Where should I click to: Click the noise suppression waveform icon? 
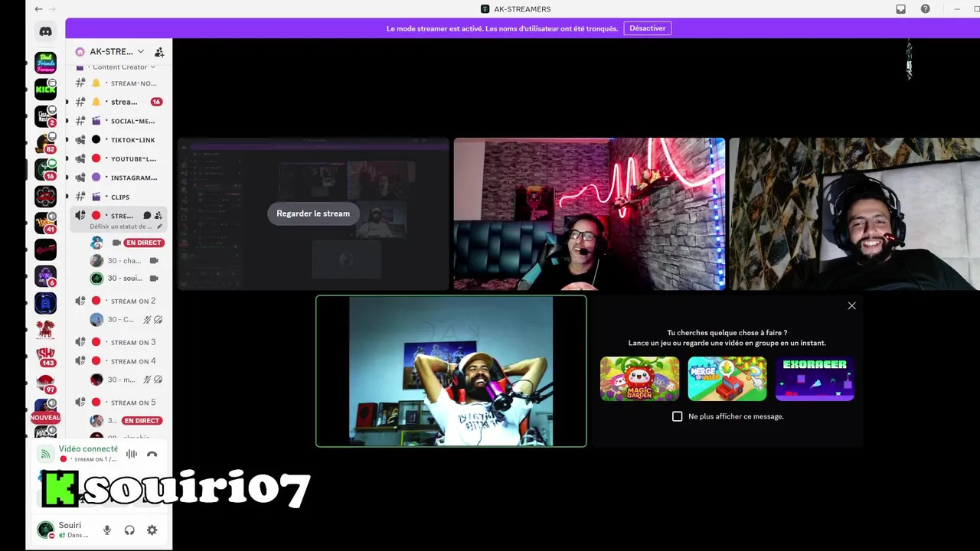point(132,454)
